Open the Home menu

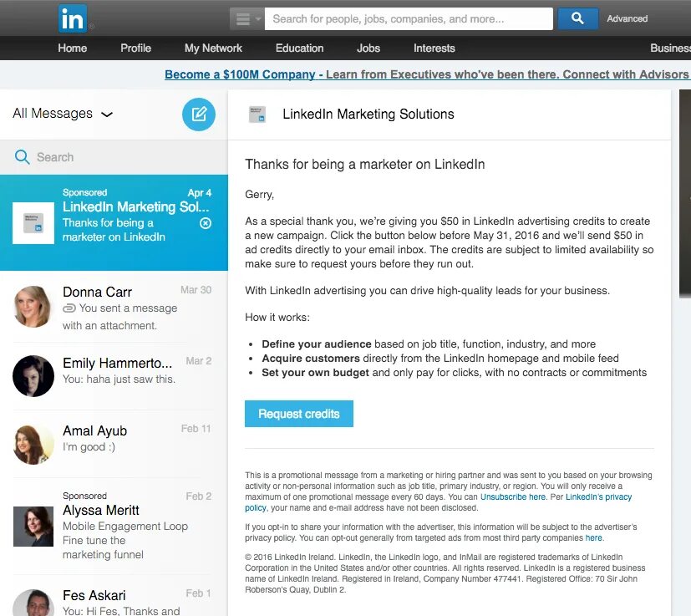coord(72,48)
